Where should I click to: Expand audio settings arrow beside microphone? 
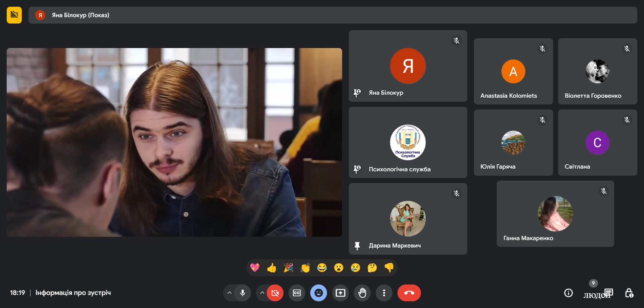pos(229,293)
